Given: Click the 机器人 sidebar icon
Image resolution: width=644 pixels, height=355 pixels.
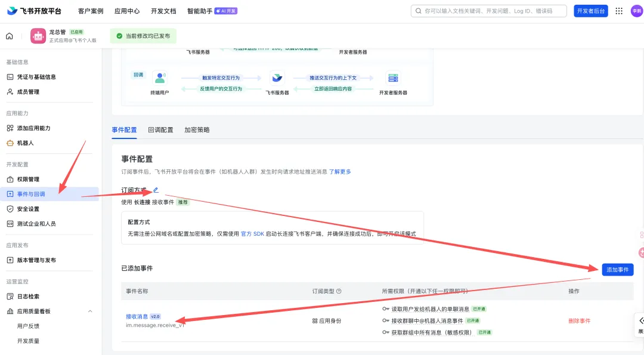Looking at the screenshot, I should point(10,143).
